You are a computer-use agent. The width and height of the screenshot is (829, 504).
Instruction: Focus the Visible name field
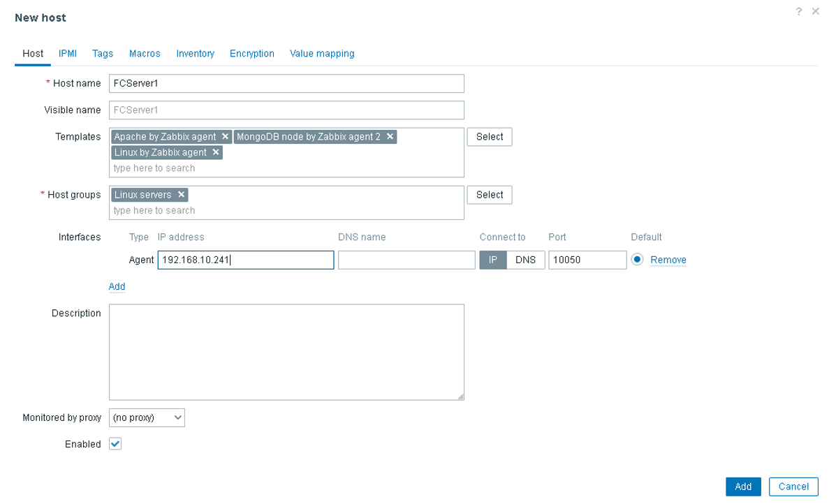click(286, 110)
